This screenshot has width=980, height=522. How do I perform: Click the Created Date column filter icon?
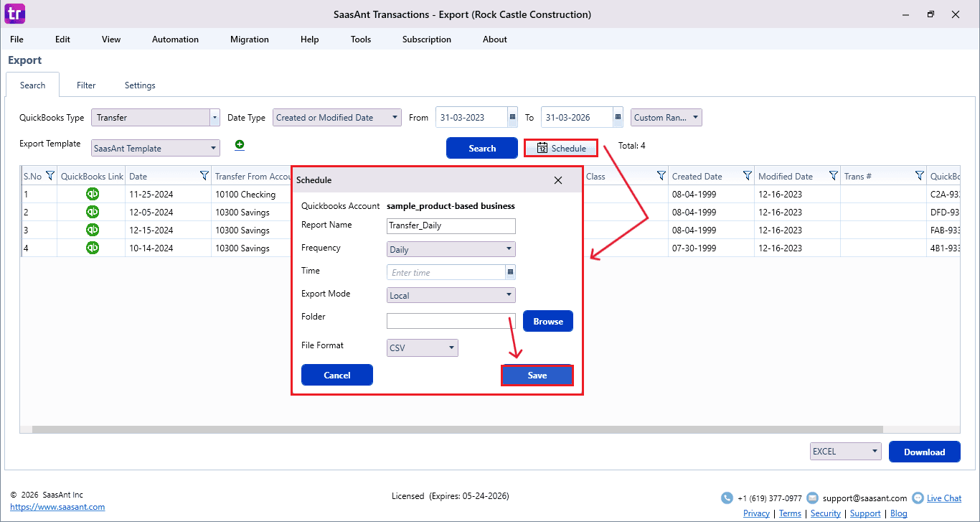point(747,176)
